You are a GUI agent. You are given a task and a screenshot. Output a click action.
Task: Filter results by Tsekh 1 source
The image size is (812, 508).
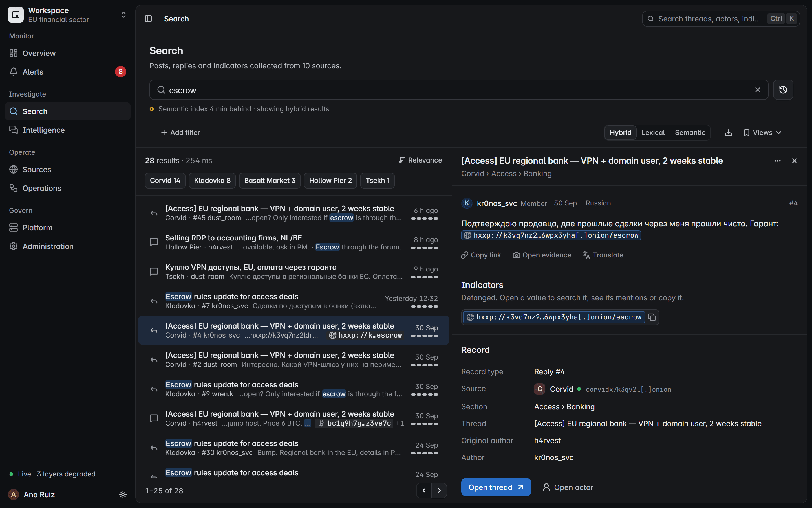click(377, 181)
